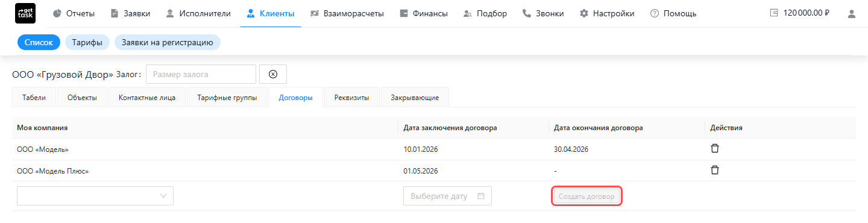Open Настройки settings menu

click(x=607, y=13)
